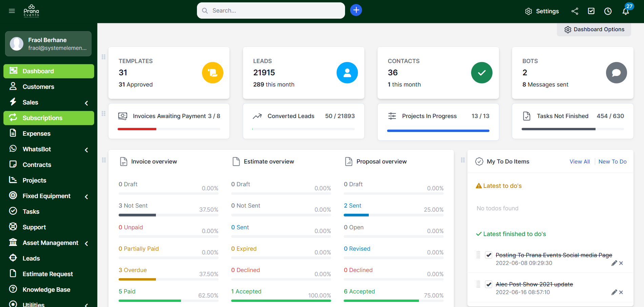Image resolution: width=644 pixels, height=307 pixels.
Task: Click the hamburger menu icon
Action: click(12, 11)
